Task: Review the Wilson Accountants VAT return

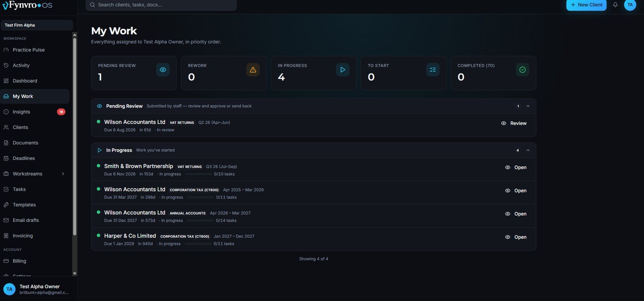Action: click(514, 123)
